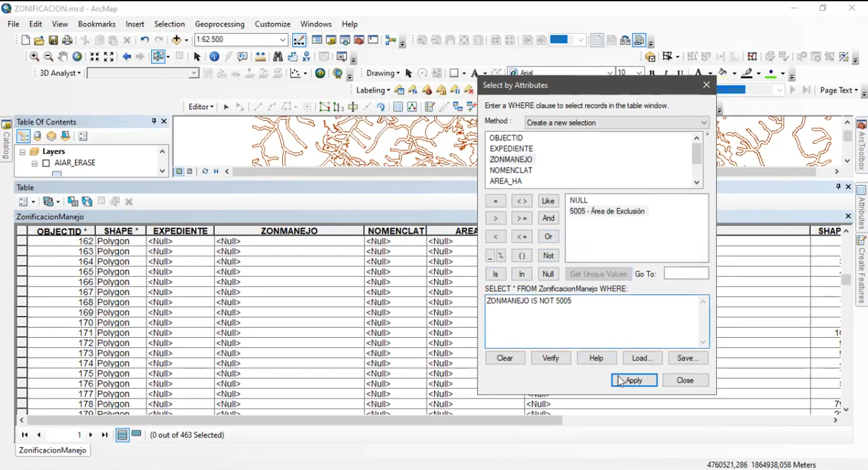The image size is (868, 470).
Task: Zoom to Full Extent globe icon
Action: pos(77,57)
